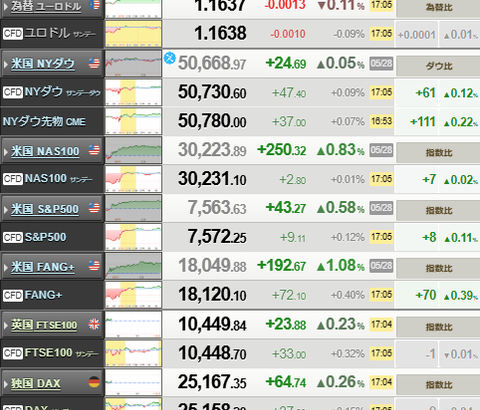Click the US flag on NYダウ row
Viewport: 480px width, 410px height.
click(x=94, y=63)
